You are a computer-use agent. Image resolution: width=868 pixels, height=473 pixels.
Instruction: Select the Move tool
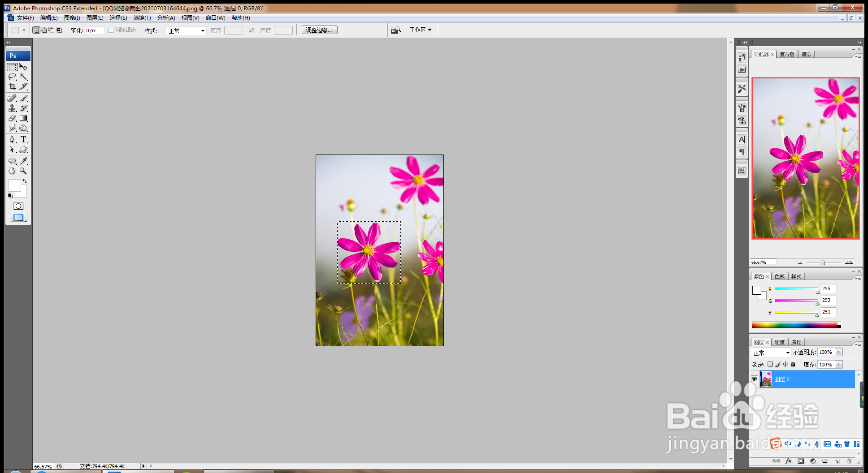(x=24, y=67)
